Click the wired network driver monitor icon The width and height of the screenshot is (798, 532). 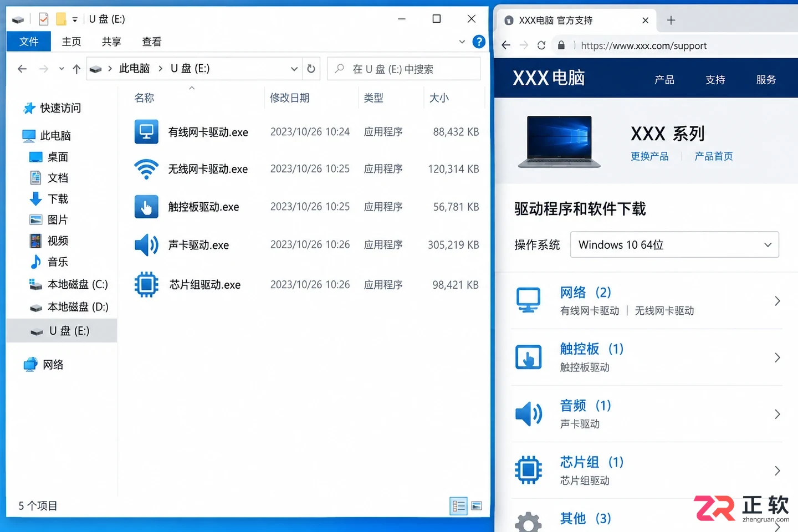coord(146,132)
